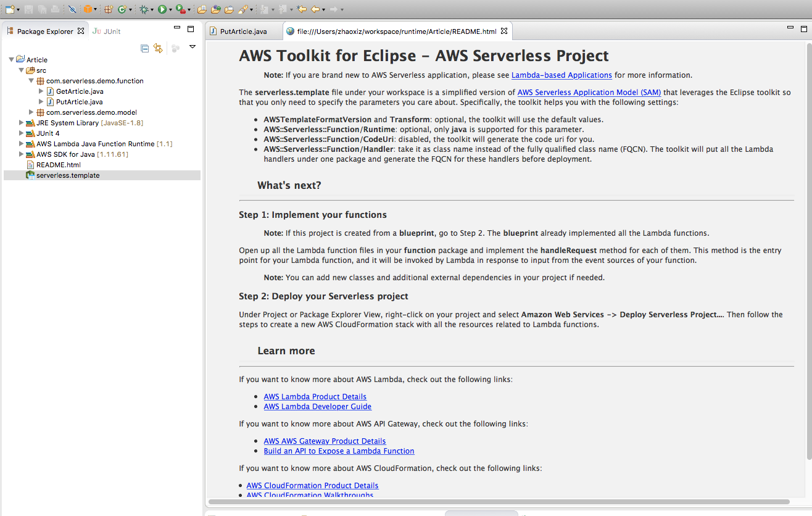Open the AWS Lambda Product Details link
This screenshot has width=812, height=516.
(x=315, y=397)
